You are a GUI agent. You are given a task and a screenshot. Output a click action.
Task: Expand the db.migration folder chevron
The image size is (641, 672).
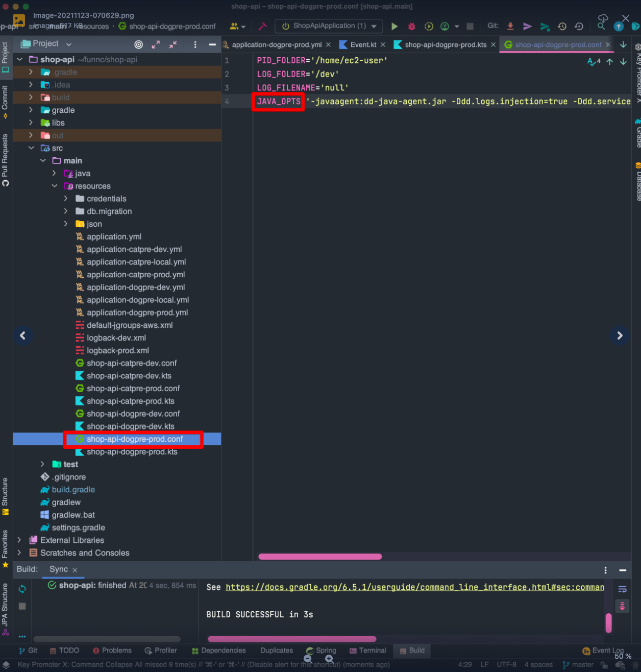coord(66,211)
